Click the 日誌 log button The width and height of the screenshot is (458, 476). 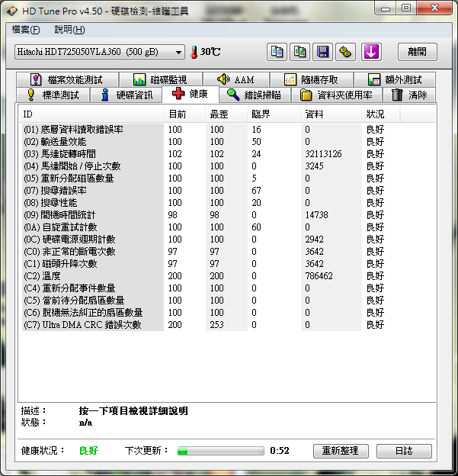[x=404, y=451]
